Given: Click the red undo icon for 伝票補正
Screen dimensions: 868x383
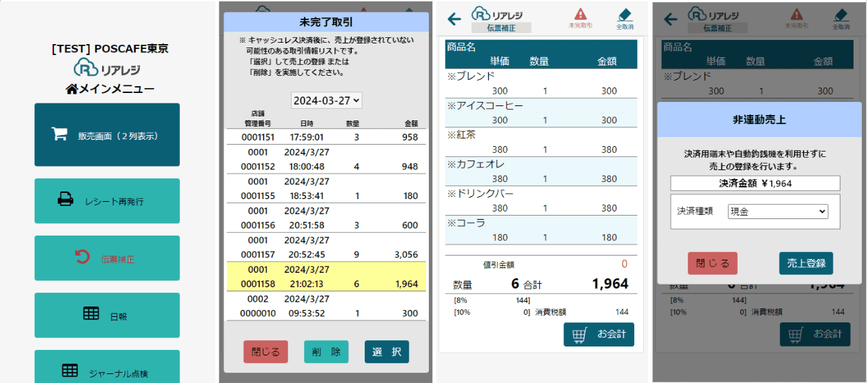Looking at the screenshot, I should point(82,258).
